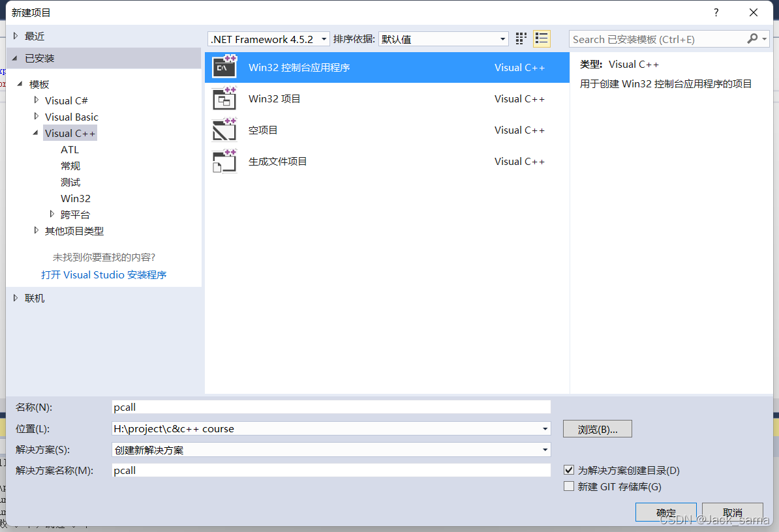Screen dimensions: 779x532
Task: Select Win32 控制台应用程序 template name
Action: tap(299, 68)
